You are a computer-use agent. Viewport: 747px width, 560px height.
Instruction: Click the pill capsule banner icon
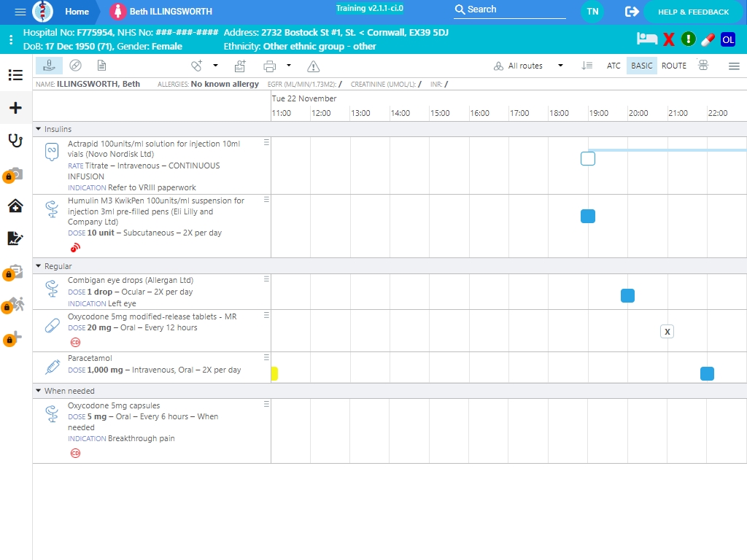(x=708, y=39)
